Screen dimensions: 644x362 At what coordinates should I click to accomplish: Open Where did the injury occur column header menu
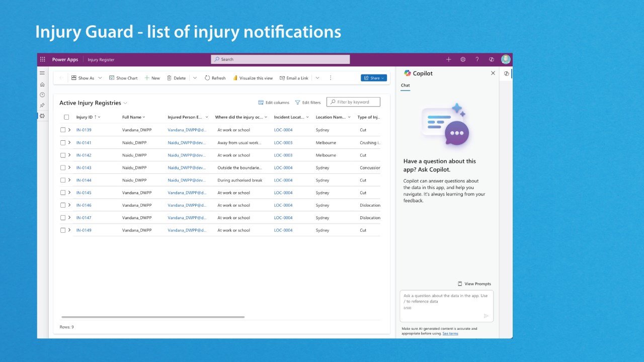point(241,117)
